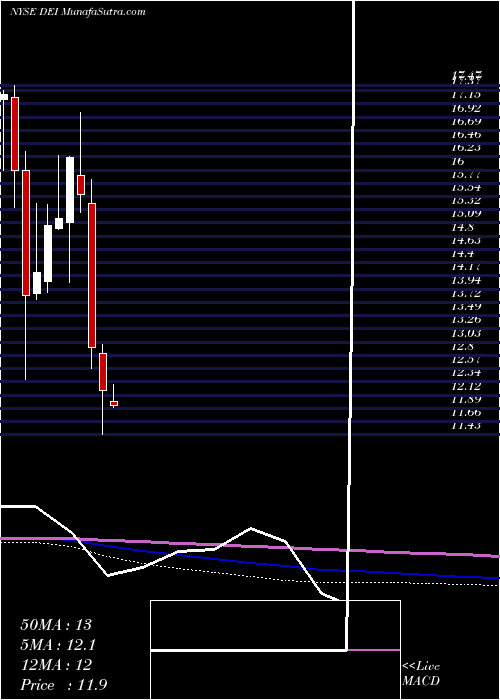Click the 16.23 price axis label

tap(466, 147)
